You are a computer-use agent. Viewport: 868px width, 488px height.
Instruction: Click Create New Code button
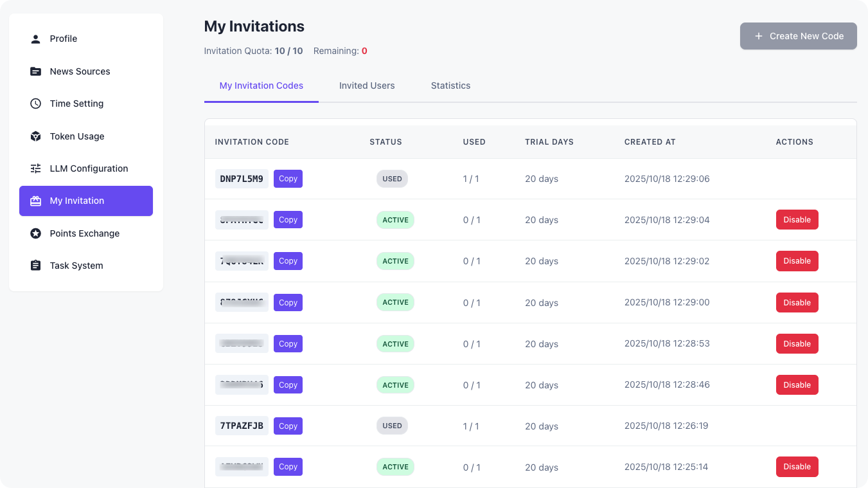pyautogui.click(x=799, y=36)
